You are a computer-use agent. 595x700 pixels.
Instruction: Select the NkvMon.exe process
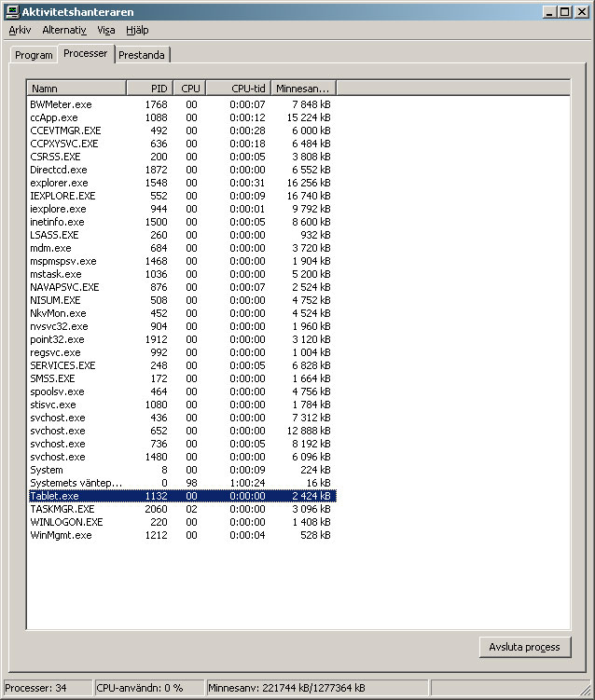pyautogui.click(x=182, y=313)
